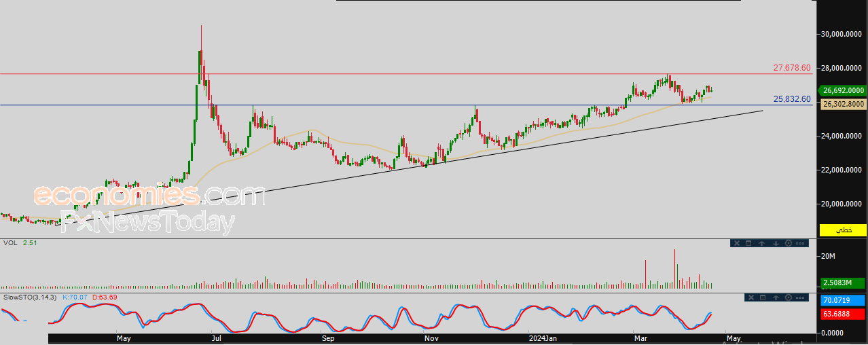This screenshot has height=345, width=868.
Task: Maximize the VOL indicator panel
Action: pyautogui.click(x=748, y=243)
